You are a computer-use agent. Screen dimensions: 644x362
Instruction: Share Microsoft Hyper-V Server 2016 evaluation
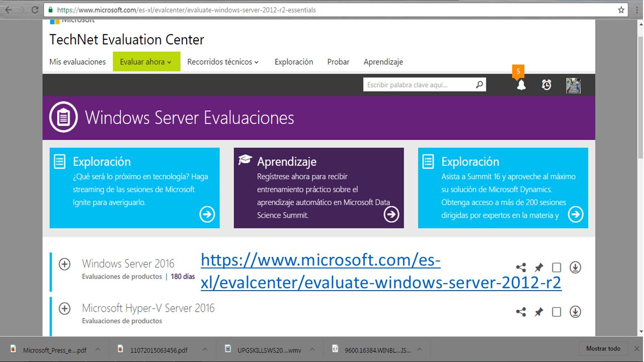point(521,312)
